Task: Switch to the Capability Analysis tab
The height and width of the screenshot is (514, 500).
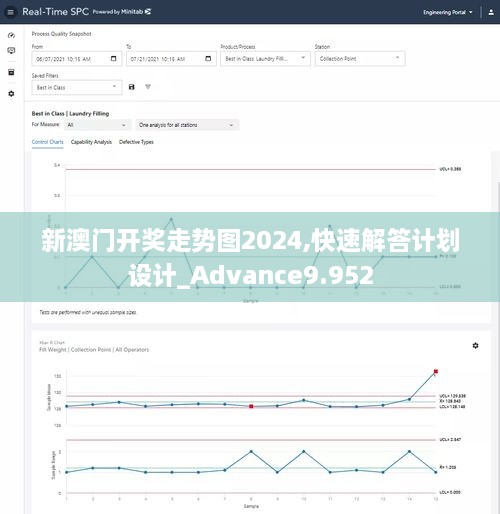Action: pos(91,142)
